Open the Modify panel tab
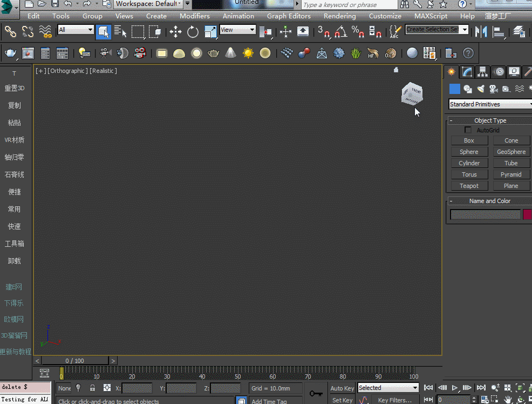Viewport: 532px width, 404px height. (467, 72)
